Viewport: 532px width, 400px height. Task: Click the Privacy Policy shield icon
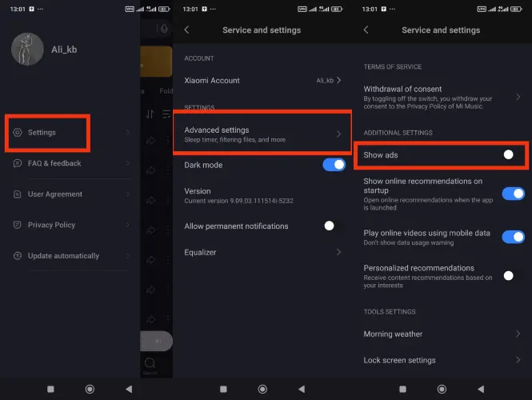click(19, 225)
